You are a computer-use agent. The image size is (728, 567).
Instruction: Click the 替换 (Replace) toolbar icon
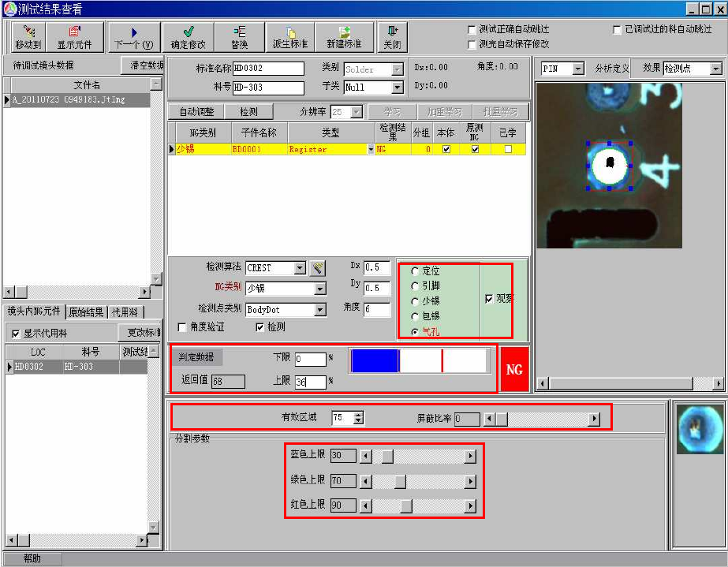coord(239,37)
